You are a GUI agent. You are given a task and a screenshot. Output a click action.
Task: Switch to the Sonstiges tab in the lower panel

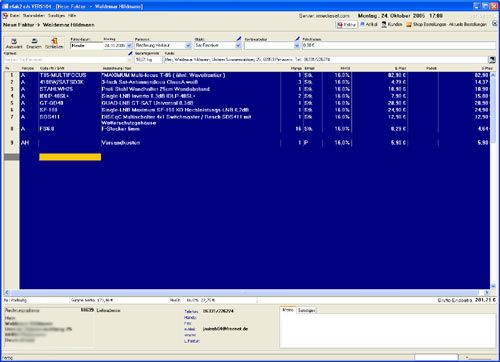(306, 310)
